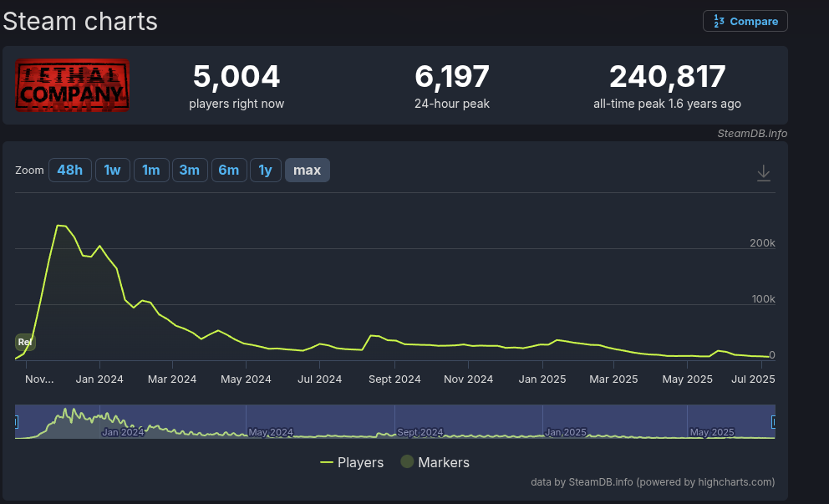This screenshot has width=829, height=504.
Task: Click the 5,004 players right now value
Action: point(236,77)
